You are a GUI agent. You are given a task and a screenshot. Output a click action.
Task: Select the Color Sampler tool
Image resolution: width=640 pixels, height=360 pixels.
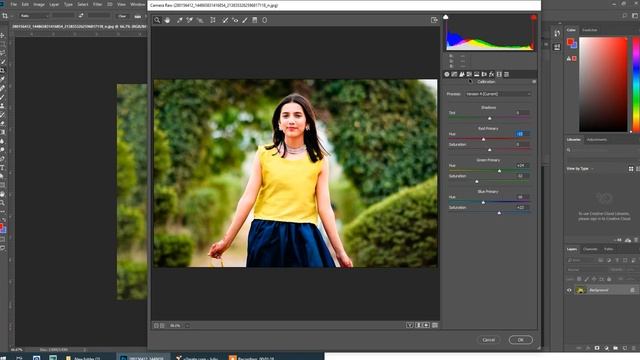click(190, 20)
